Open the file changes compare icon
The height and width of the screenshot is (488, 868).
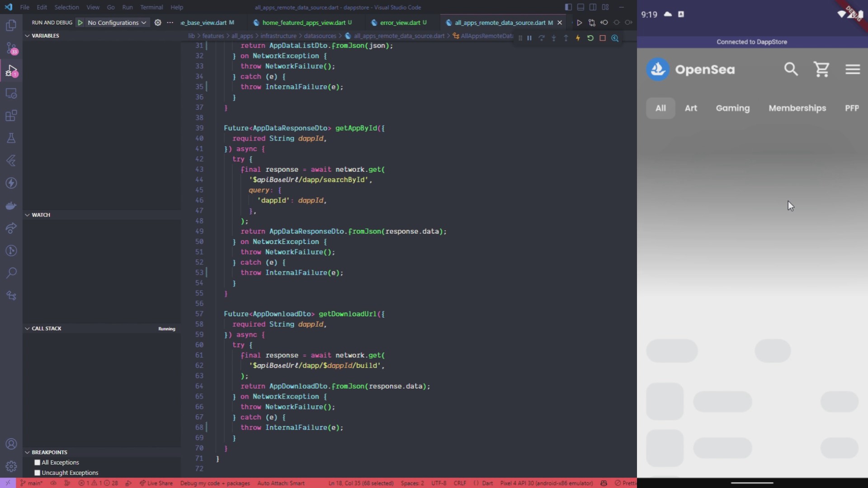click(x=592, y=23)
